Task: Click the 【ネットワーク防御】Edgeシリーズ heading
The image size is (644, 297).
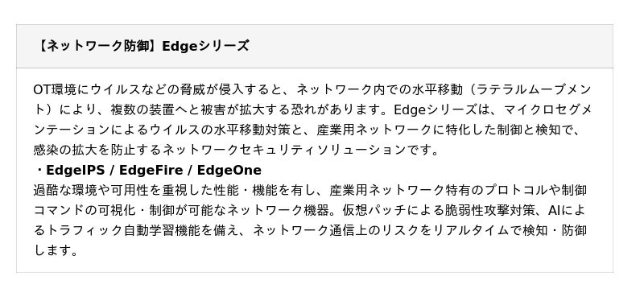Action: click(x=142, y=46)
